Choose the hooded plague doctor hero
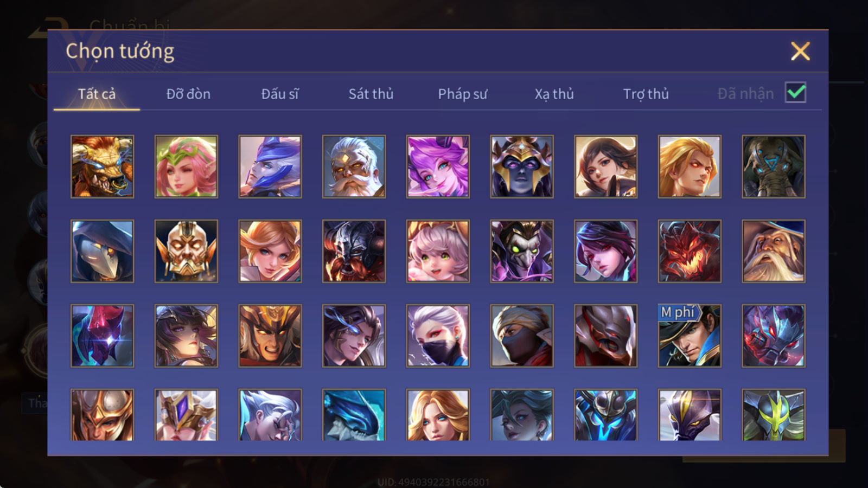Screen dimensions: 868x488 point(103,251)
